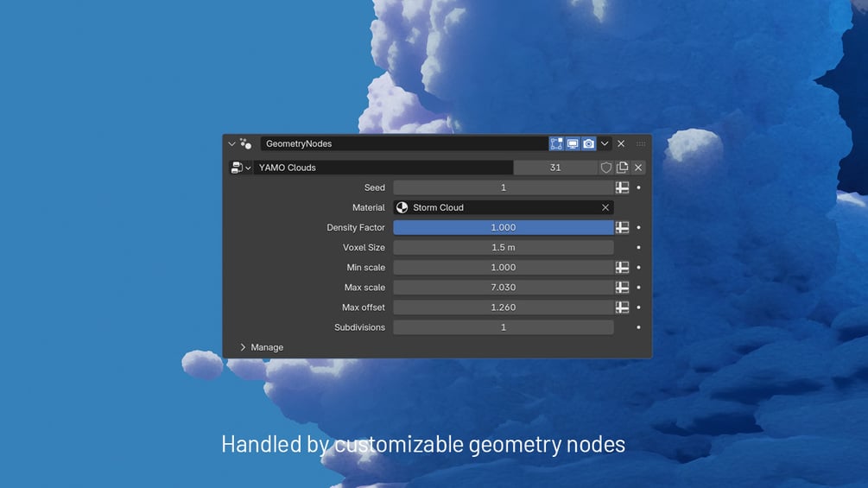Unlink the YAMO Clouds node group
Image resolution: width=868 pixels, height=488 pixels.
(638, 168)
